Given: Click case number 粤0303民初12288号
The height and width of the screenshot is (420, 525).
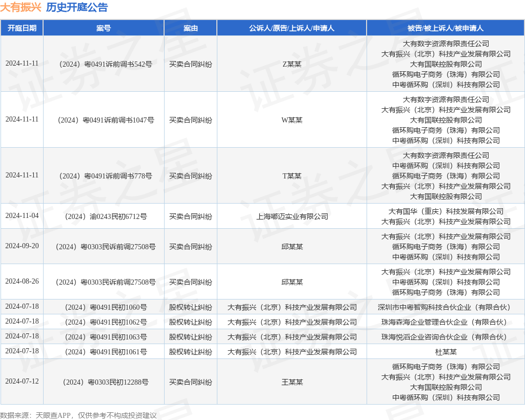Looking at the screenshot, I should pos(106,382).
